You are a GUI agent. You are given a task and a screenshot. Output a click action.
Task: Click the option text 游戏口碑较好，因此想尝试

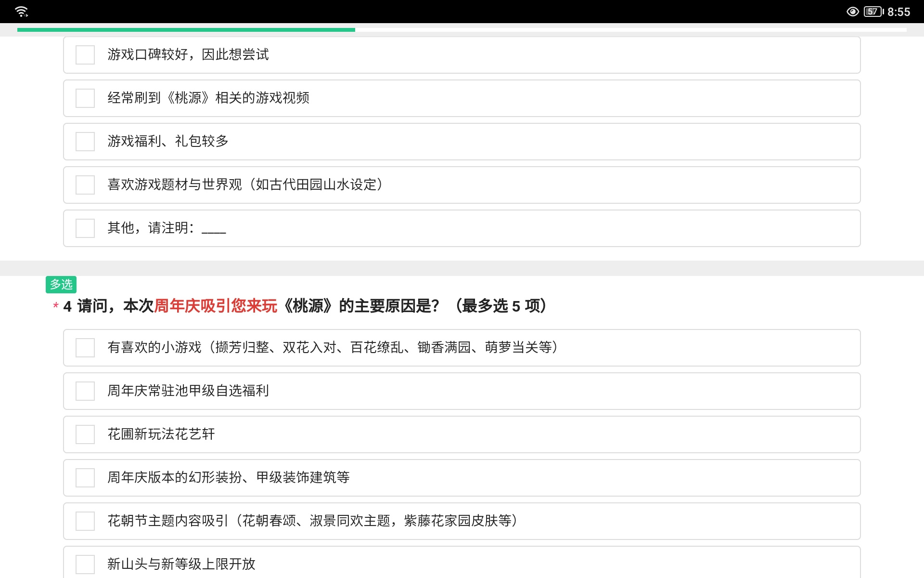click(x=188, y=54)
